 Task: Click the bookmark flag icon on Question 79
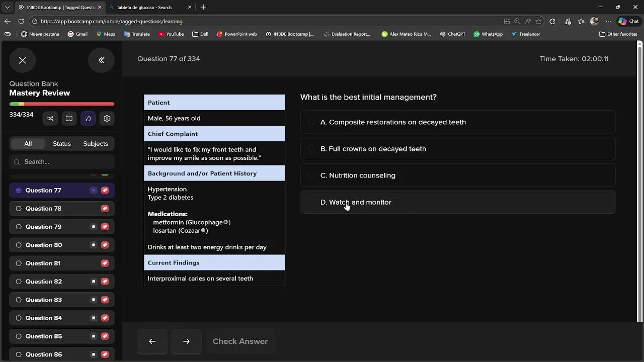(94, 227)
